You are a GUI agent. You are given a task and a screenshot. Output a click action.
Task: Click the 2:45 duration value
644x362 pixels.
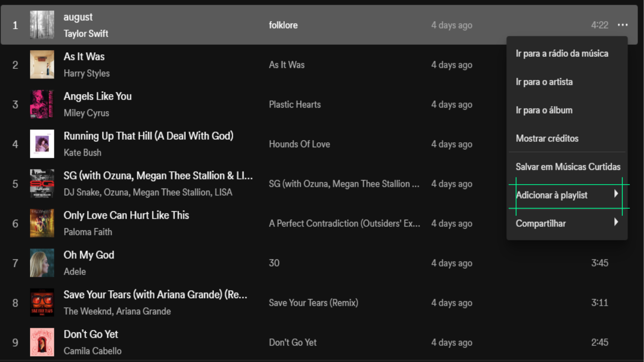(600, 342)
